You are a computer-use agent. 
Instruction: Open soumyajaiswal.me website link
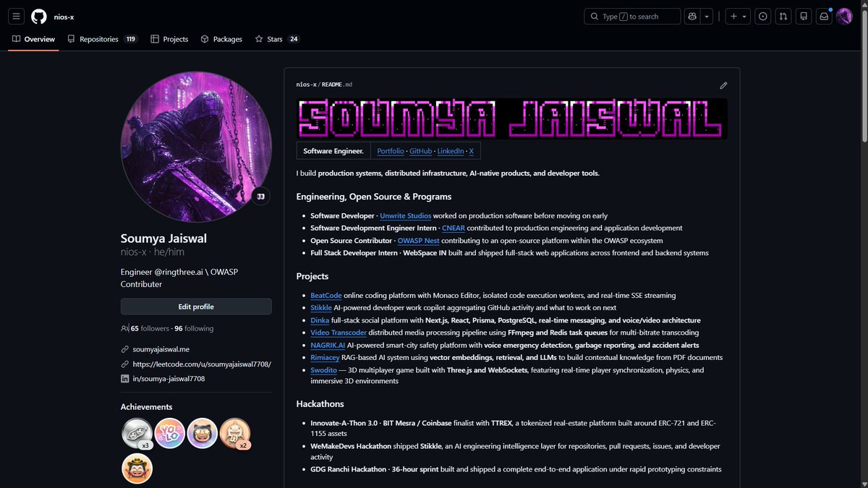[x=161, y=349]
